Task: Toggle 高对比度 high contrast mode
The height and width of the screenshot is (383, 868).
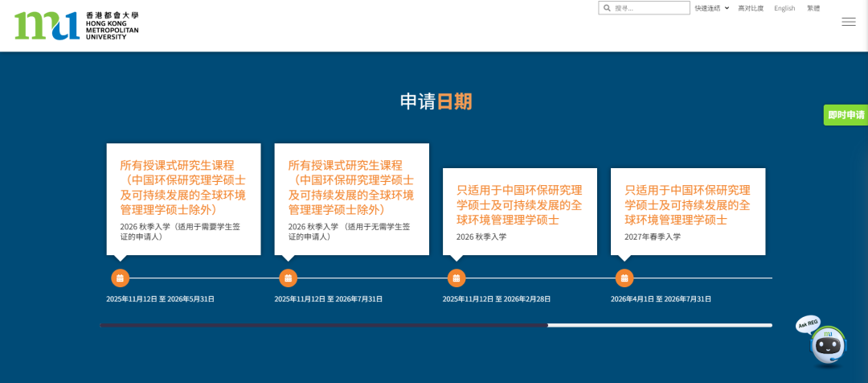Action: click(x=751, y=8)
